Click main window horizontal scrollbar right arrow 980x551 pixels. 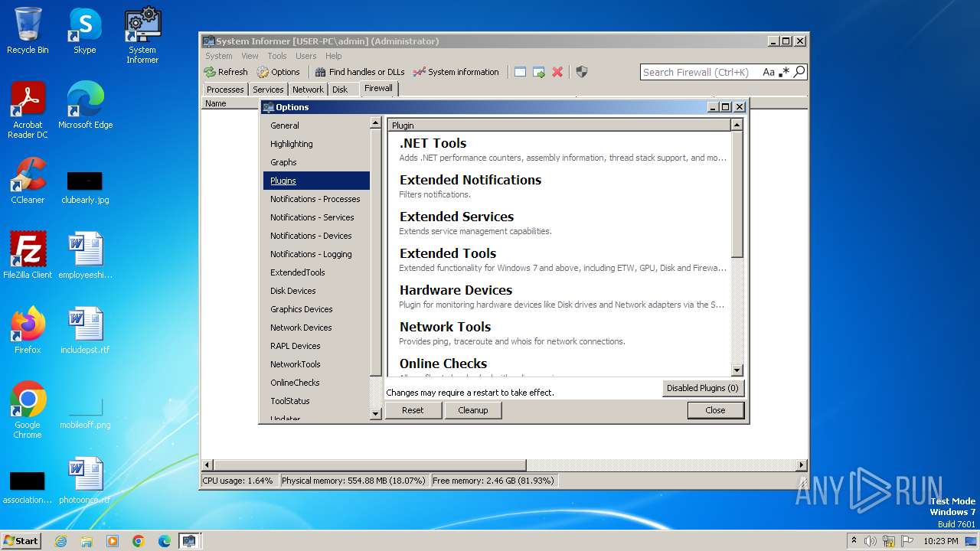coord(802,465)
